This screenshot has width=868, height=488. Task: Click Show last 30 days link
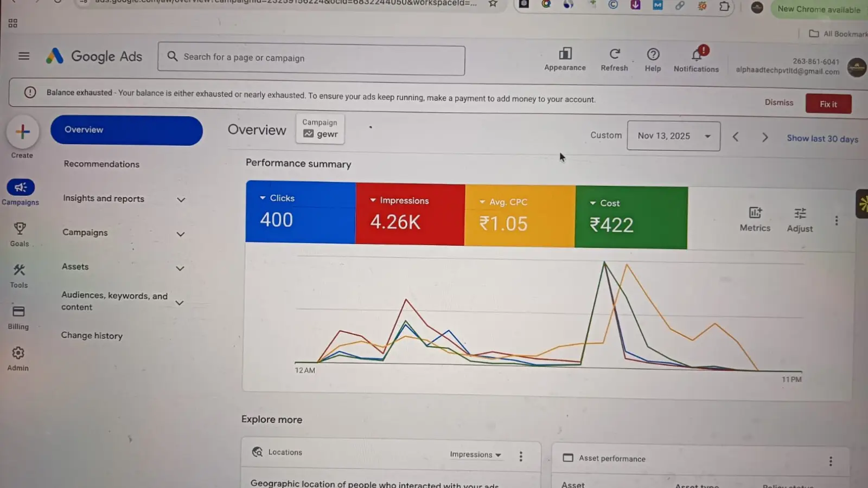click(x=822, y=139)
